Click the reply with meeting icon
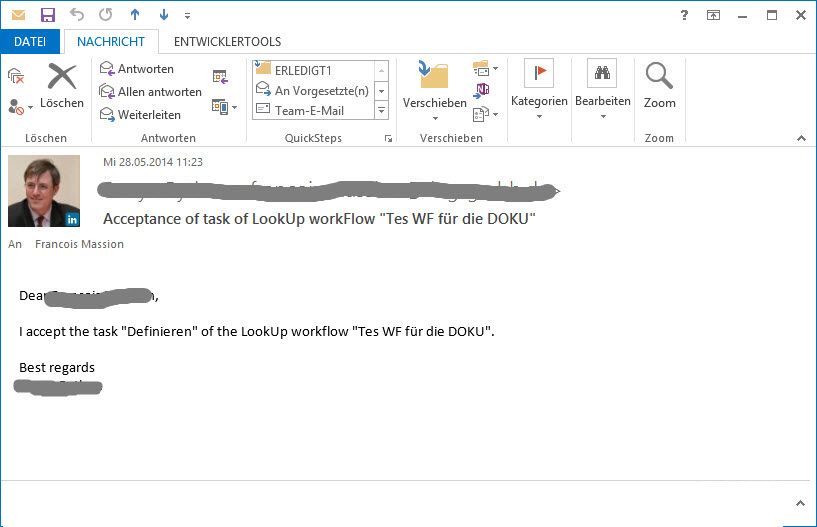 pos(220,77)
